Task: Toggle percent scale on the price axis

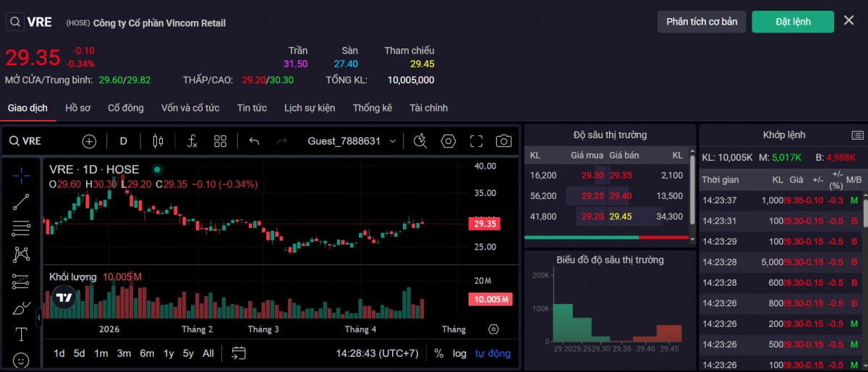Action: pyautogui.click(x=439, y=353)
